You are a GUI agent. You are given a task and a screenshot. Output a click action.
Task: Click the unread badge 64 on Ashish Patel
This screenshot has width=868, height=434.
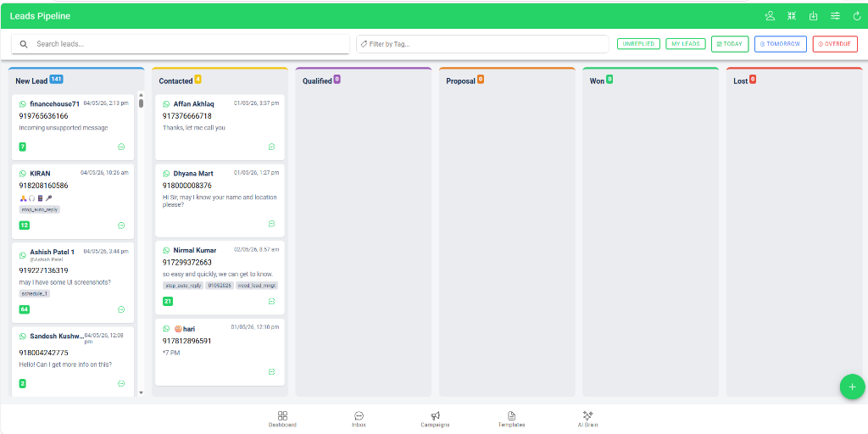[25, 309]
